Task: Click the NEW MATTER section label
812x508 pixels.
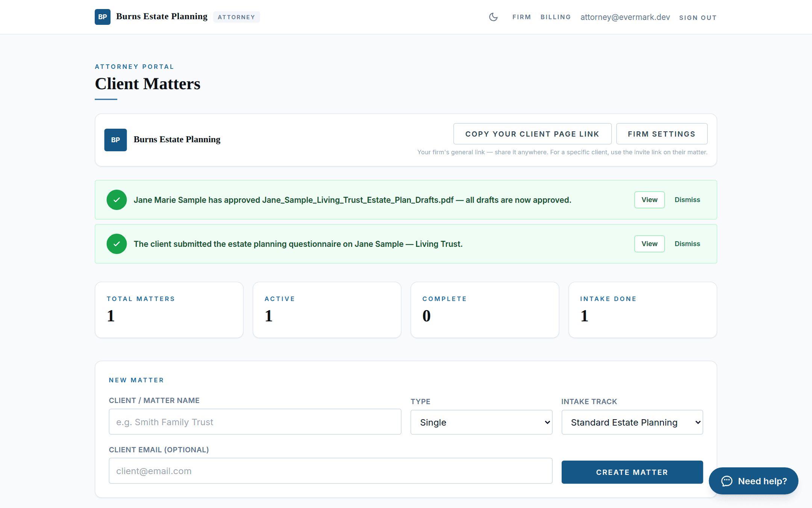Action: [x=136, y=380]
